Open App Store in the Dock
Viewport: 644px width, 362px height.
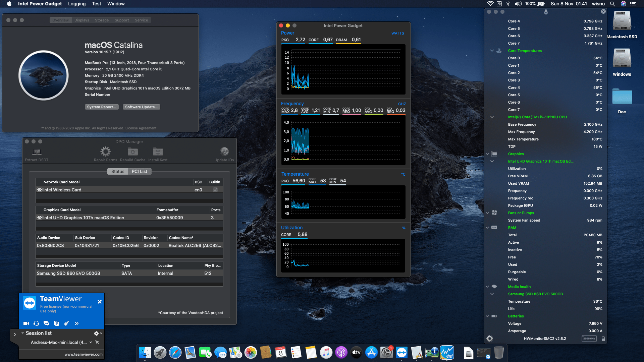pyautogui.click(x=371, y=353)
